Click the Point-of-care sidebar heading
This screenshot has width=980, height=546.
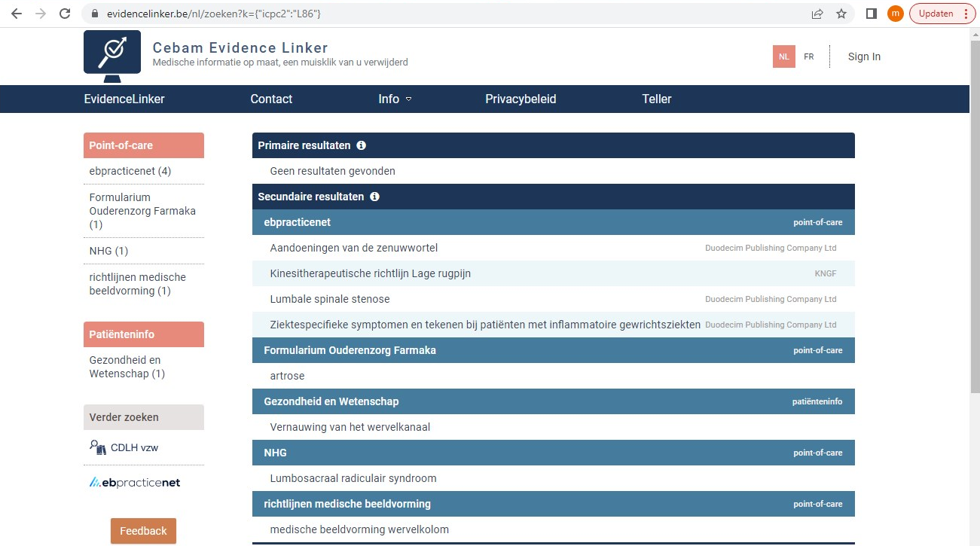(144, 145)
